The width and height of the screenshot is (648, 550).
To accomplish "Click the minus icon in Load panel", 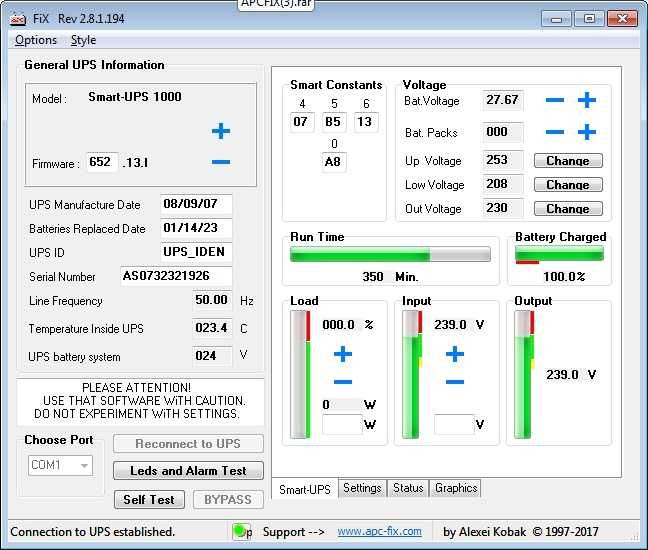I will point(343,382).
